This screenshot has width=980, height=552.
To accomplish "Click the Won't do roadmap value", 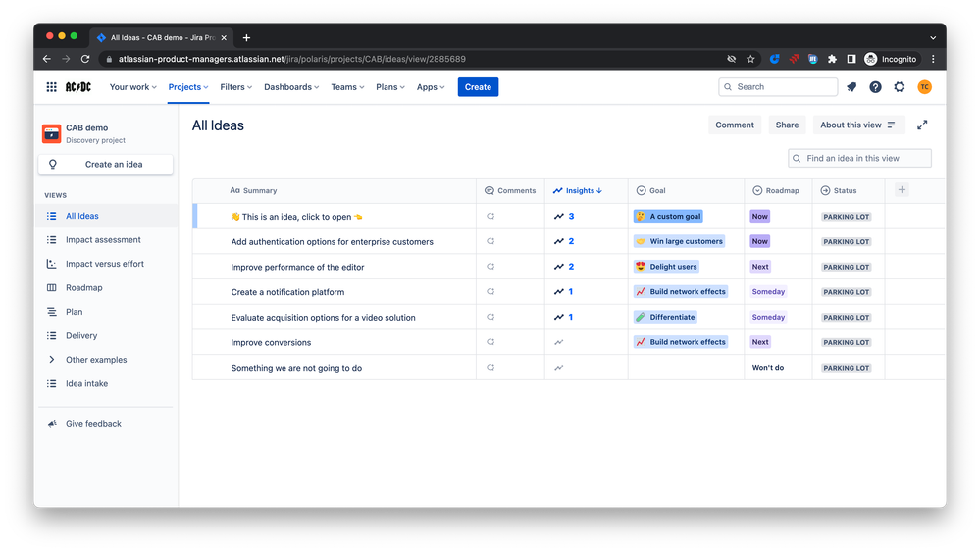I will coord(767,368).
